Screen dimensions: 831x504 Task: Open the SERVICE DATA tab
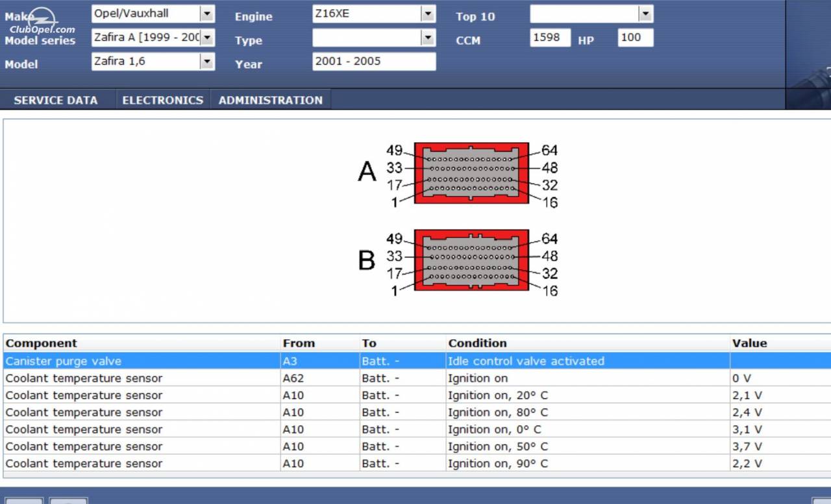point(56,100)
